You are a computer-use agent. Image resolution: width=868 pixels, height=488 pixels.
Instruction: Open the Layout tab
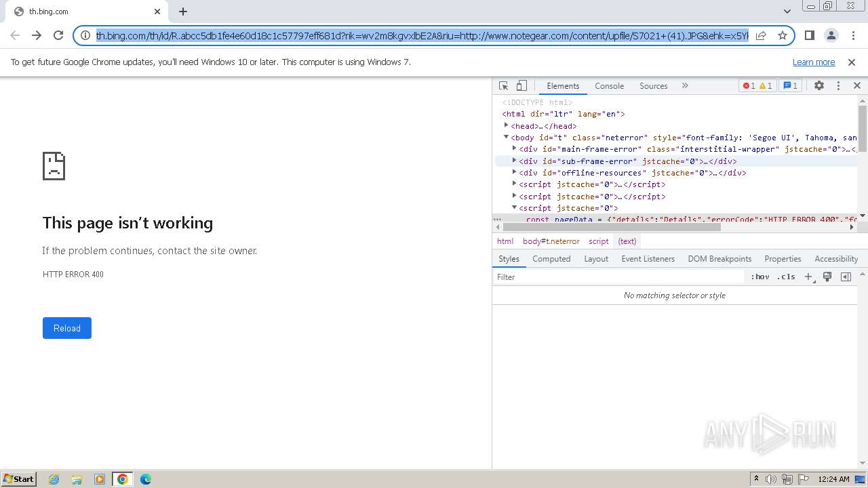(x=596, y=259)
